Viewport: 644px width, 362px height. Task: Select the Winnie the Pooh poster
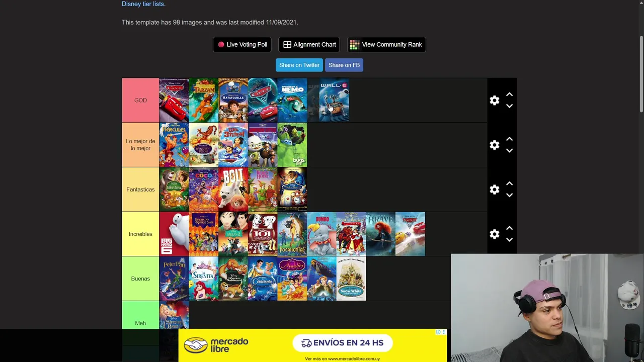[203, 145]
